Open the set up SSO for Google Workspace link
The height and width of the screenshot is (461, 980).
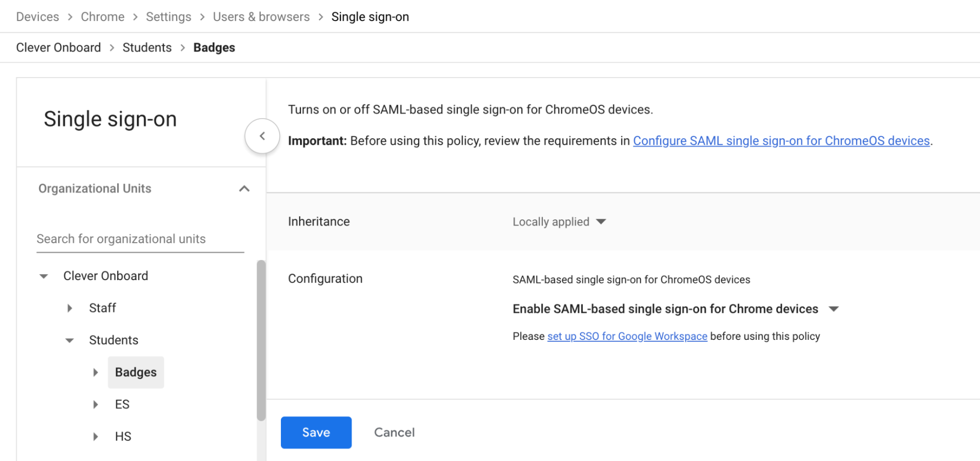(x=628, y=336)
